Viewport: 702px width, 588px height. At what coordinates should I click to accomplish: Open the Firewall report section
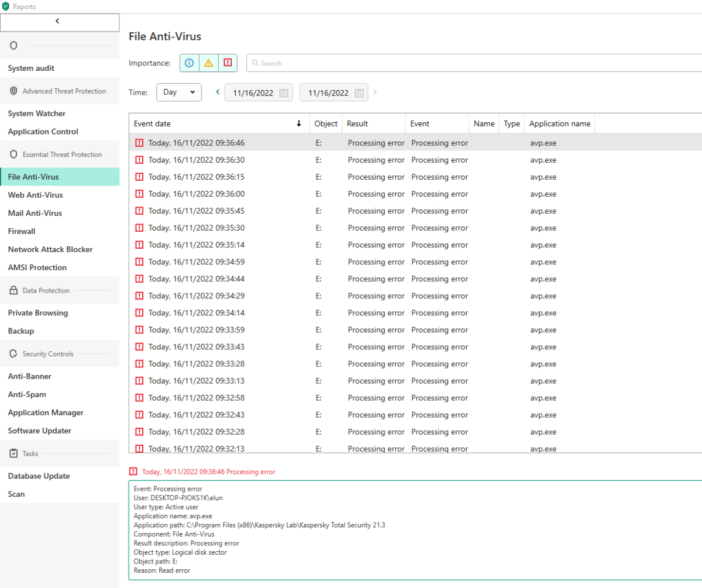tap(22, 231)
